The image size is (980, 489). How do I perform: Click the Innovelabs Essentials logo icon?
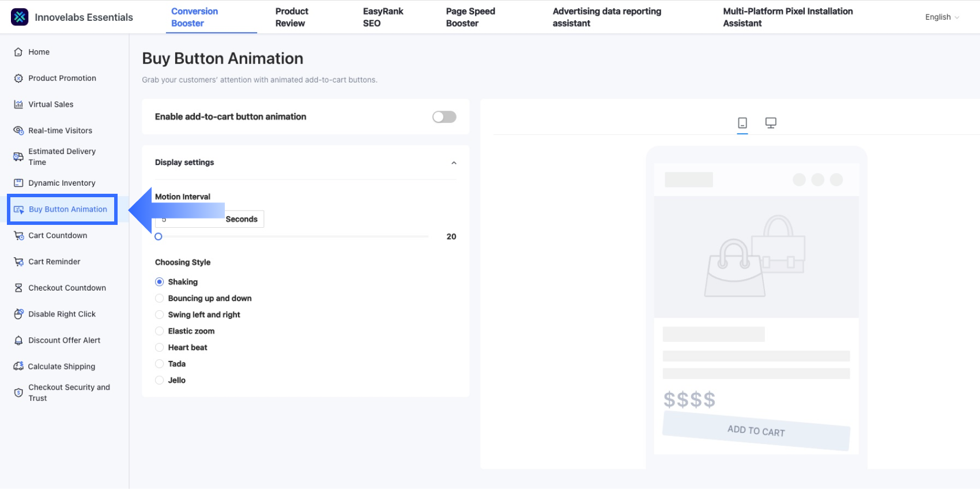(20, 17)
